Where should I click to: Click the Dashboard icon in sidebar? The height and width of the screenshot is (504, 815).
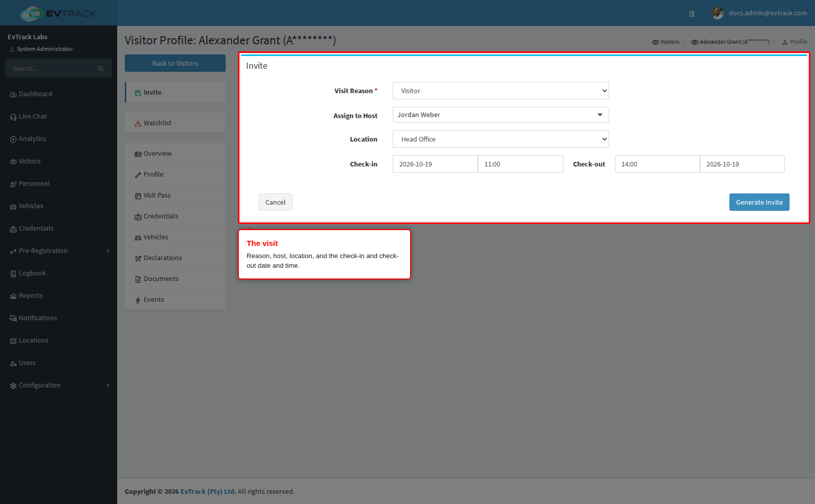click(13, 95)
